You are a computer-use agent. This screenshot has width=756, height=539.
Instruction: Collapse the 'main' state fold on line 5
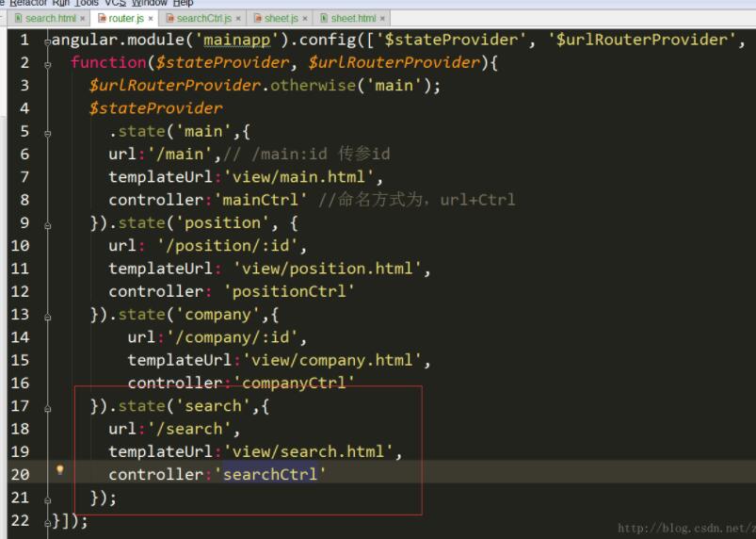tap(47, 134)
